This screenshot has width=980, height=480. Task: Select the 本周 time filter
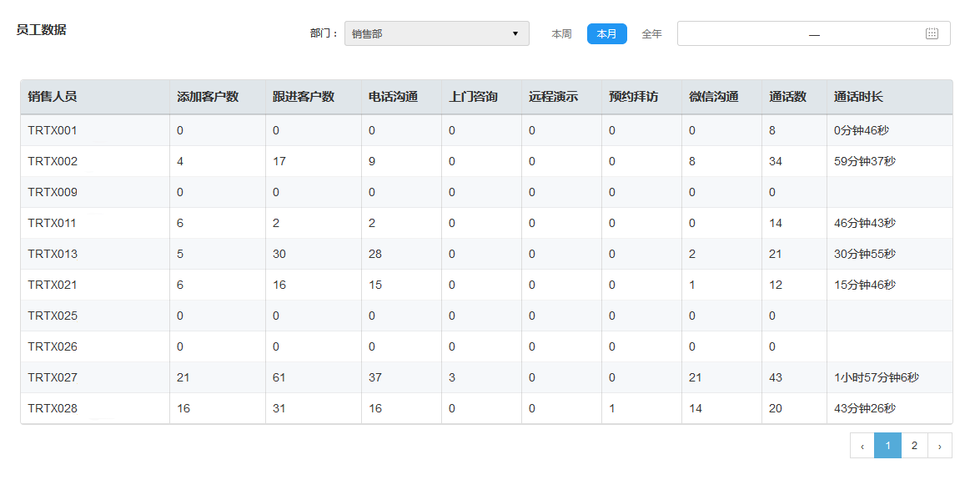coord(561,34)
